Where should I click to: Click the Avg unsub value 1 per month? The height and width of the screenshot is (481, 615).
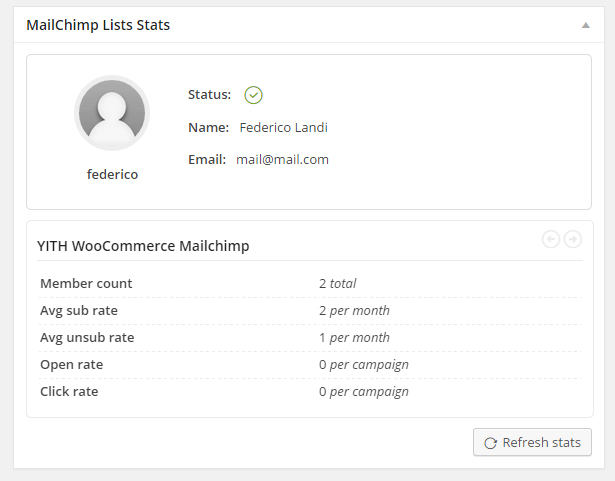[354, 338]
